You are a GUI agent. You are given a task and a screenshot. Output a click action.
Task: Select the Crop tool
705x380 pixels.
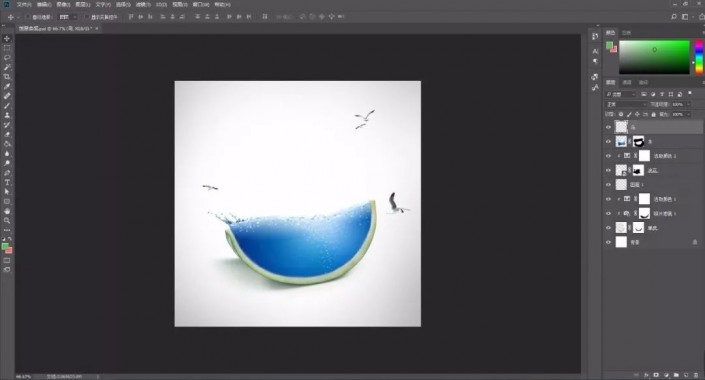(x=7, y=77)
